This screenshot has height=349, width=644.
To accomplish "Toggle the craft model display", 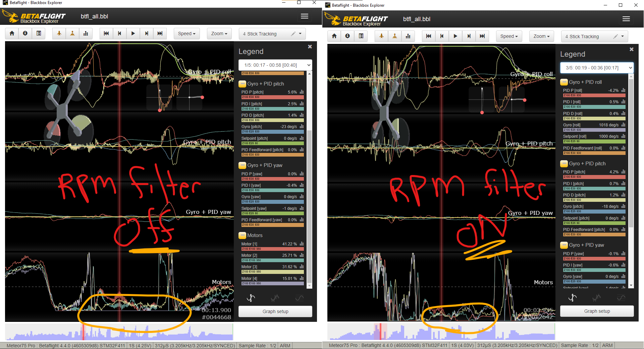I will (x=59, y=34).
